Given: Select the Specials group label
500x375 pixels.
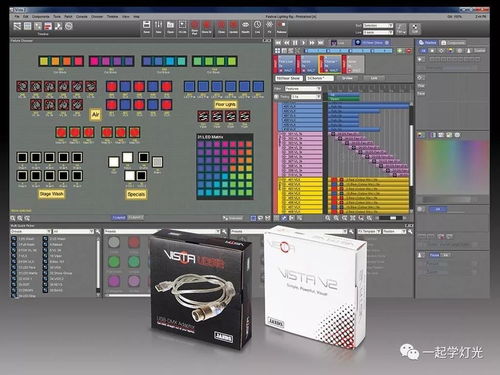Looking at the screenshot, I should click(x=136, y=194).
